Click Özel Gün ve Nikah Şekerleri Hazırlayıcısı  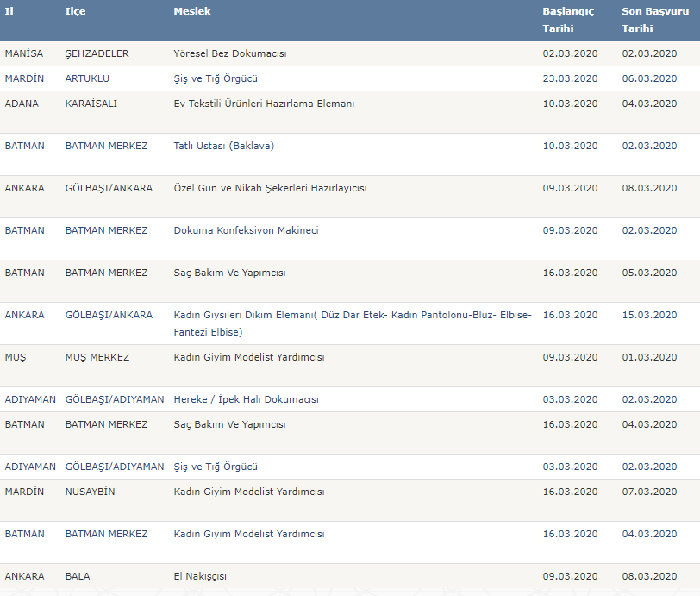264,188
